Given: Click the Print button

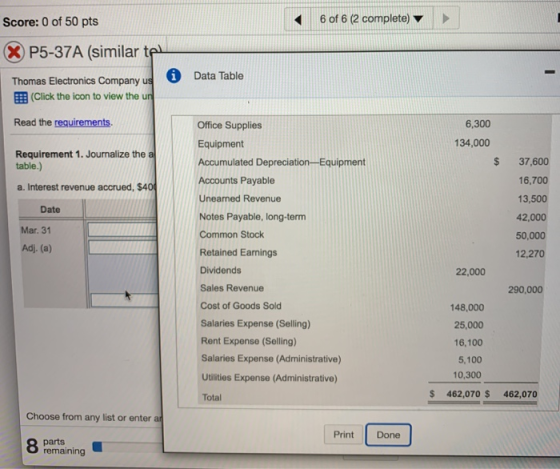Looking at the screenshot, I should (343, 434).
